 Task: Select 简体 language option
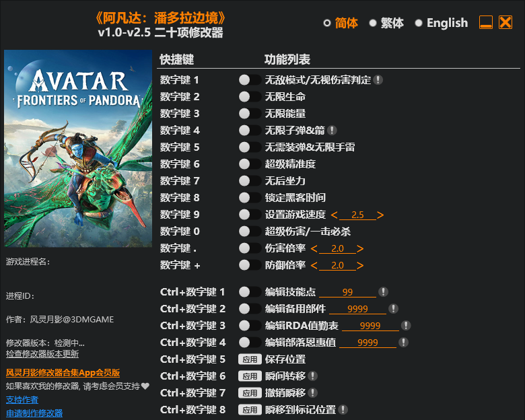(341, 23)
